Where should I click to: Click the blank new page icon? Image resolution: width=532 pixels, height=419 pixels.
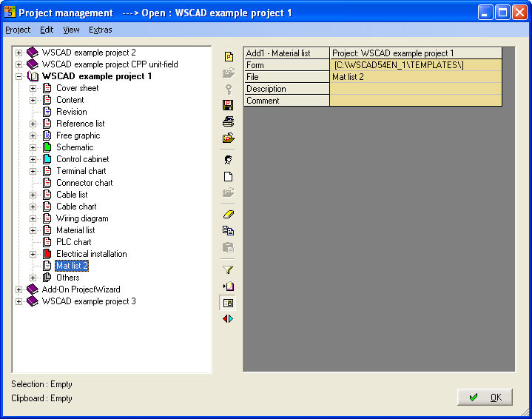coord(229,177)
